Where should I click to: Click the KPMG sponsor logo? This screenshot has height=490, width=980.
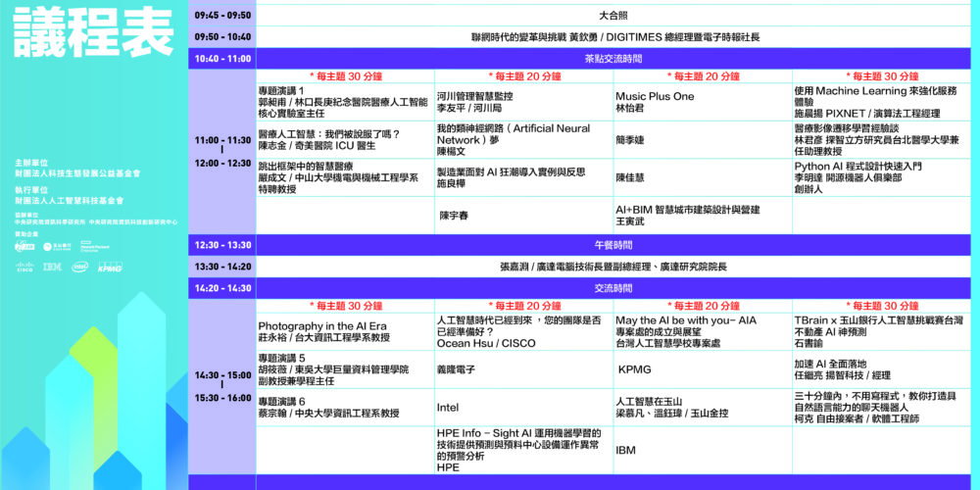[x=108, y=267]
